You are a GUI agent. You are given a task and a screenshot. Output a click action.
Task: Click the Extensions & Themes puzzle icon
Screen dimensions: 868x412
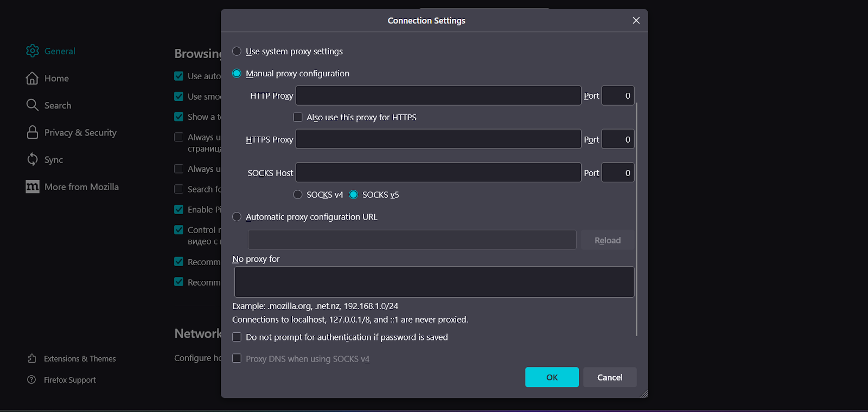click(x=32, y=358)
